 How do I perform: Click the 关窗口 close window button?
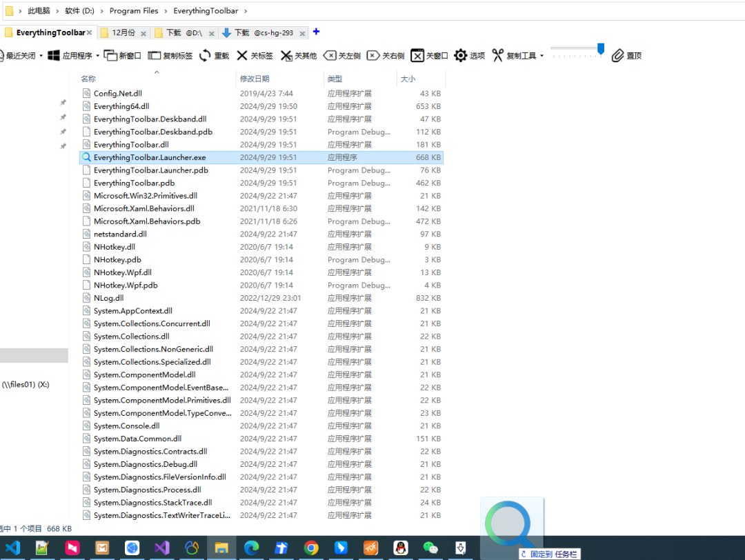pyautogui.click(x=429, y=56)
